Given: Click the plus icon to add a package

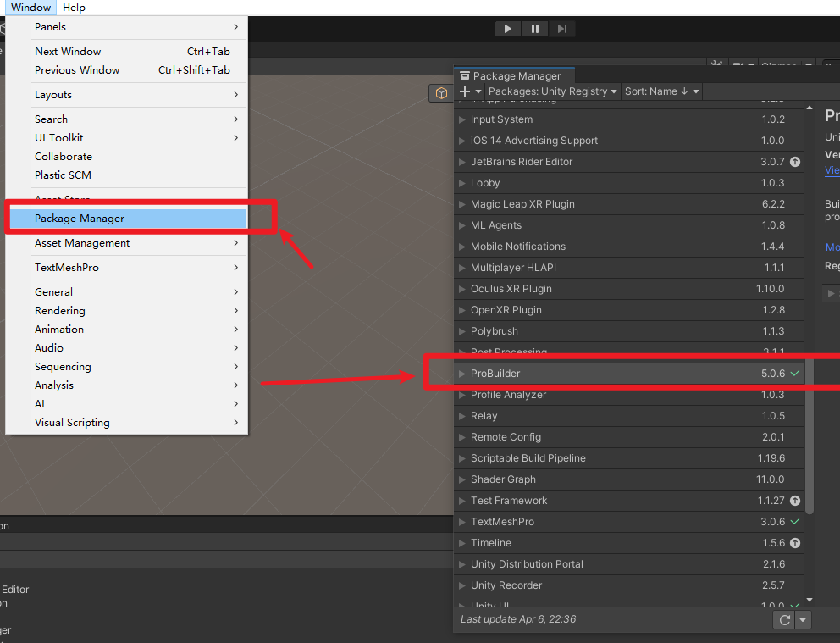Looking at the screenshot, I should point(465,91).
